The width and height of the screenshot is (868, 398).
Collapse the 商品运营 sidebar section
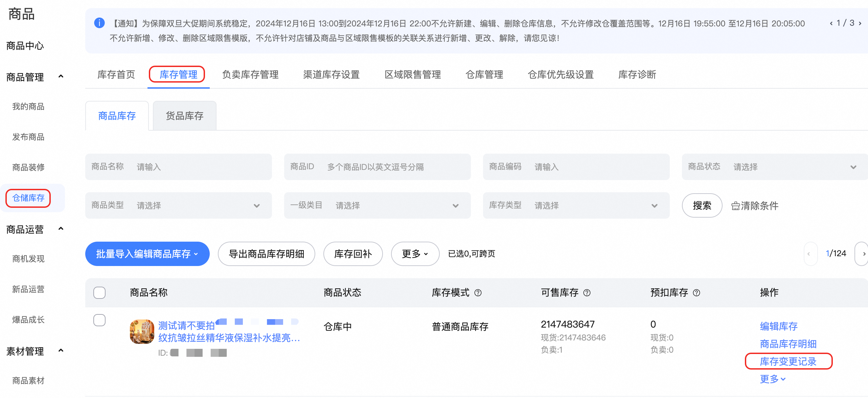[61, 229]
